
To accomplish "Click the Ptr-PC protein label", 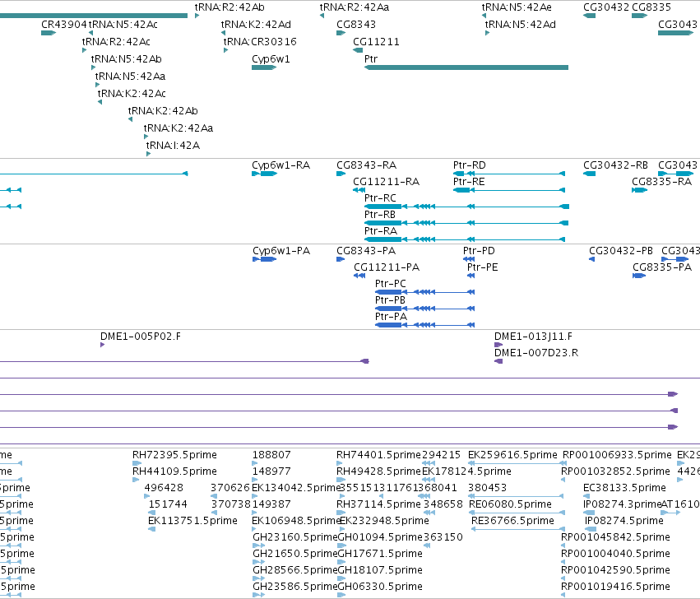I will (x=391, y=284).
